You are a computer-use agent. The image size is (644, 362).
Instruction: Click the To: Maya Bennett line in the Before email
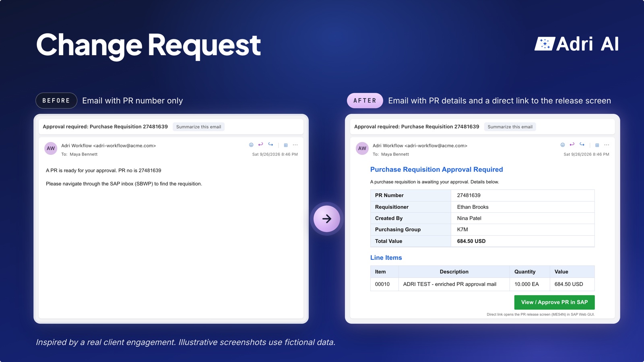click(79, 154)
